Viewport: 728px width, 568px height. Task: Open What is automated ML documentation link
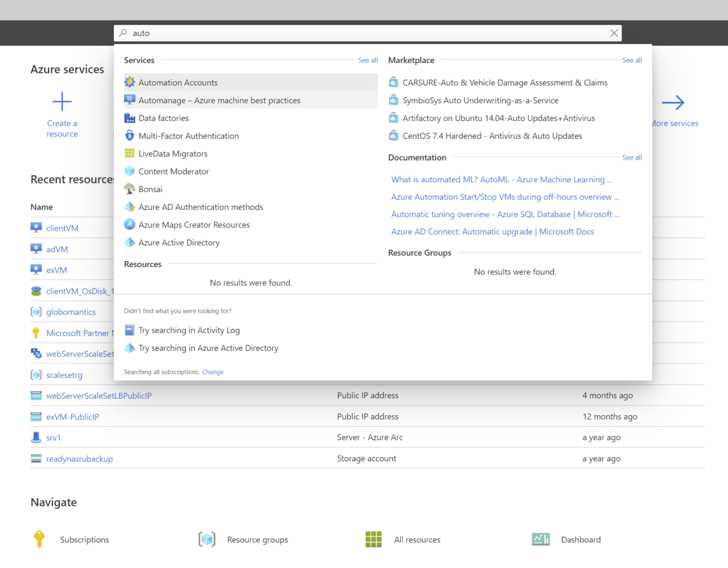(x=502, y=179)
